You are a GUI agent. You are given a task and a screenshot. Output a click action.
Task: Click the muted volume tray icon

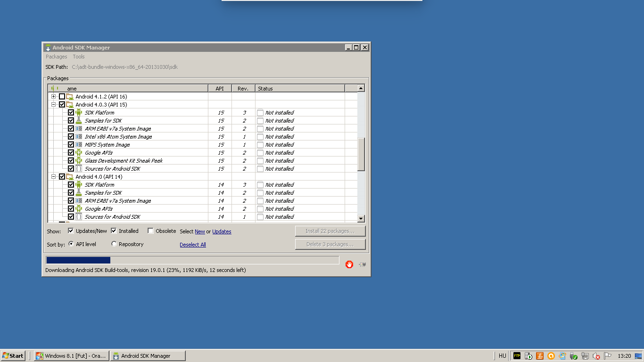596,356
